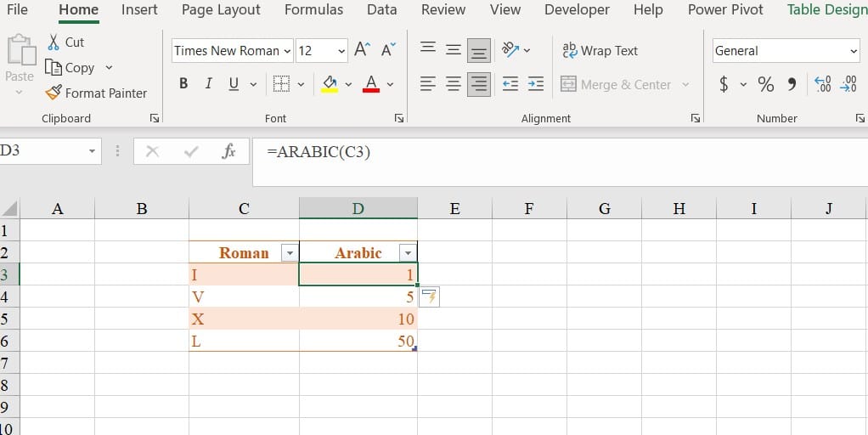Apply Percent Style format
The width and height of the screenshot is (868, 435).
(765, 84)
